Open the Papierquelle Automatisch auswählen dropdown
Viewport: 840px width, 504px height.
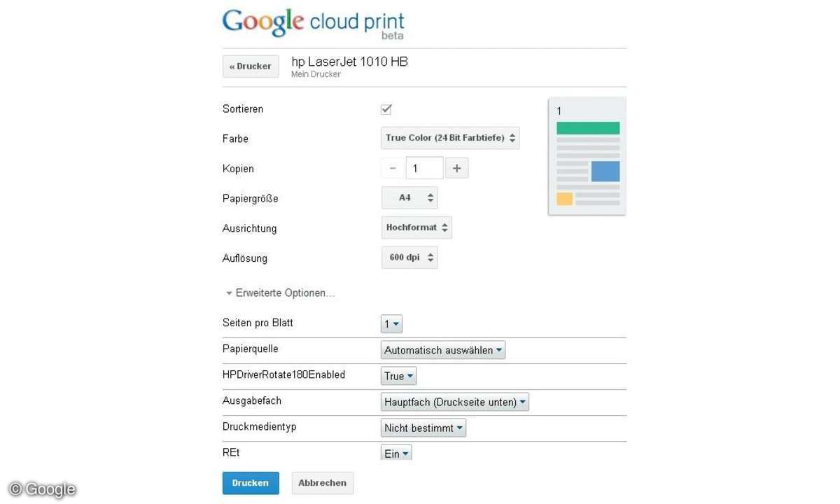click(x=443, y=350)
